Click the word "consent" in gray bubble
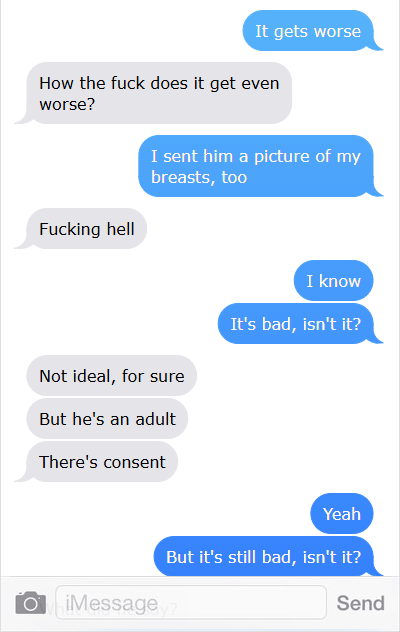The image size is (400, 632). [x=133, y=462]
